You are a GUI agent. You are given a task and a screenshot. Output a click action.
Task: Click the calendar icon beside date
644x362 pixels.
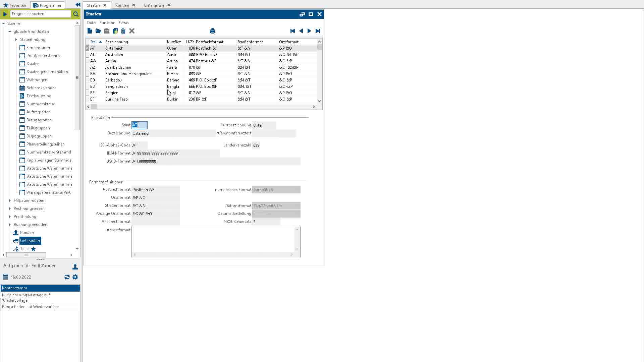click(5, 277)
